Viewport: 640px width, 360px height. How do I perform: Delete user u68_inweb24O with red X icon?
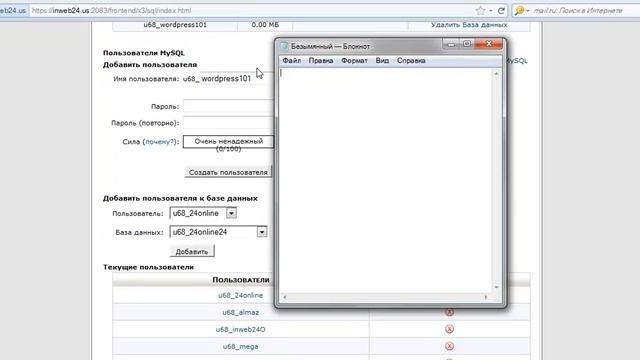pyautogui.click(x=449, y=329)
